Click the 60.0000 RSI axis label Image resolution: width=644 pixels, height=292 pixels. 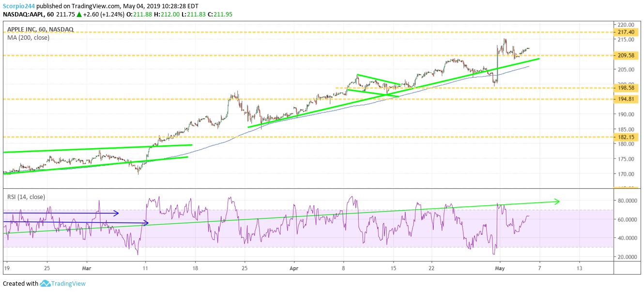(628, 219)
